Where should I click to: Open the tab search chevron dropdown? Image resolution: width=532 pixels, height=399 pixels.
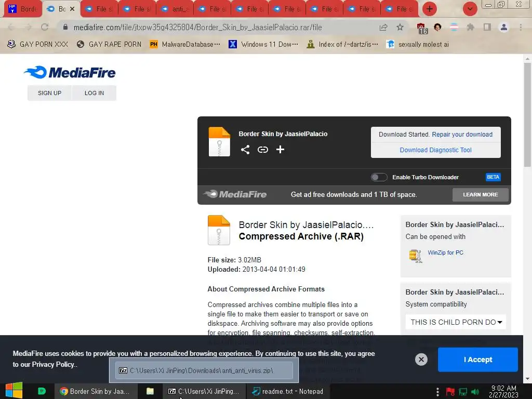coord(470,9)
